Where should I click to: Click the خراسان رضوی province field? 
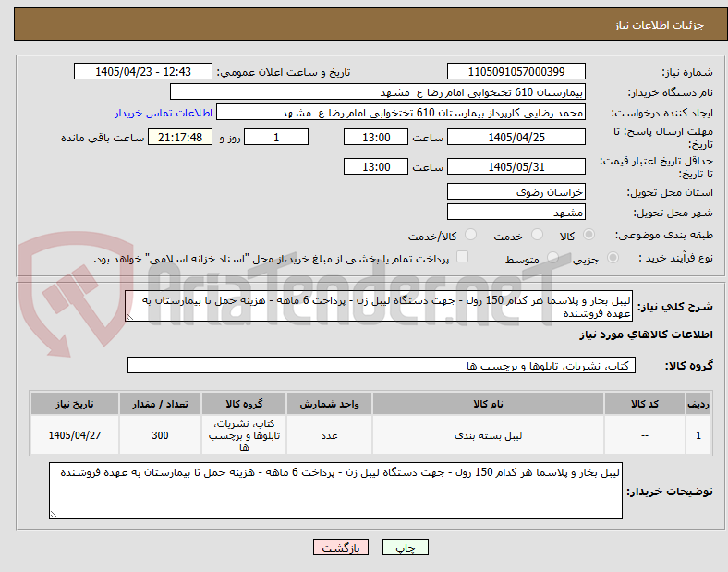516,191
